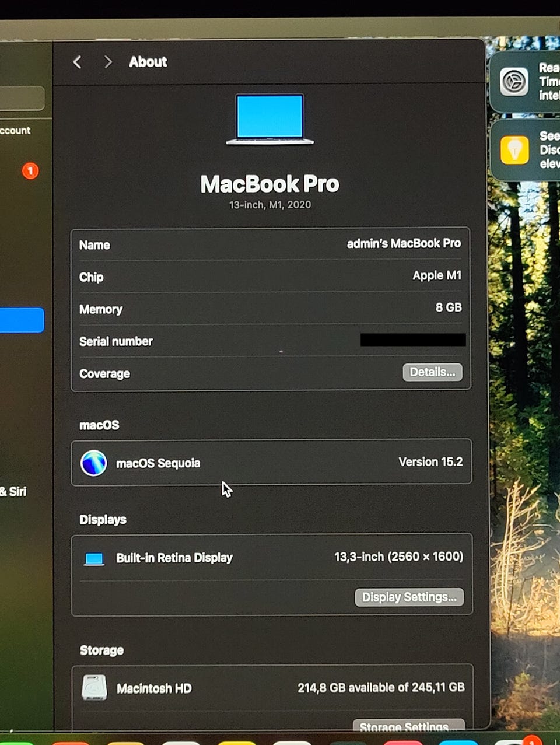
Task: Go back with the left chevron
Action: [77, 62]
